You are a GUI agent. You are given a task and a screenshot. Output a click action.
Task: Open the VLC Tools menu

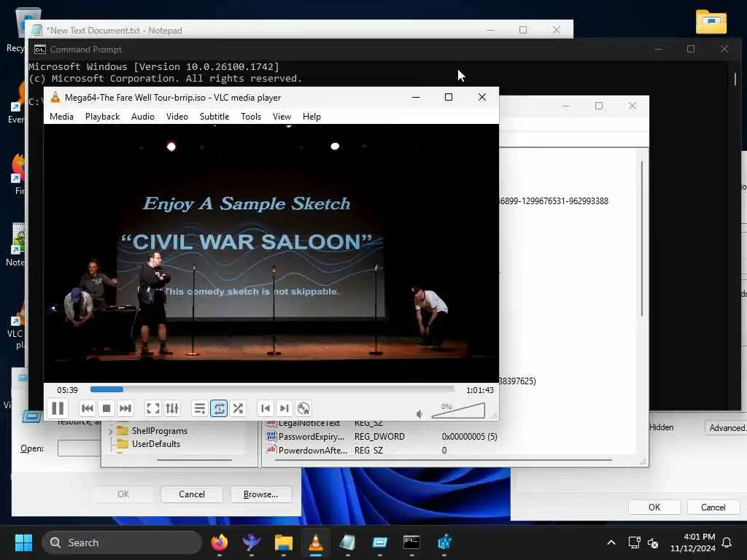tap(251, 117)
